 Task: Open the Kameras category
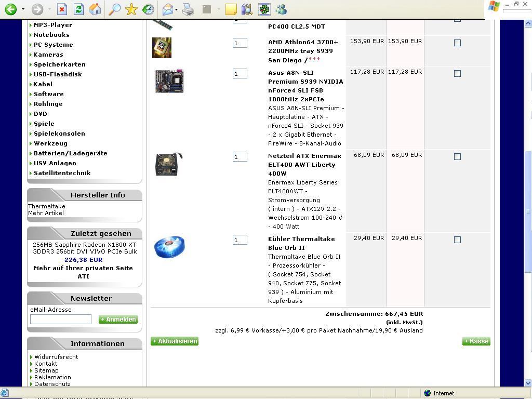[x=48, y=54]
